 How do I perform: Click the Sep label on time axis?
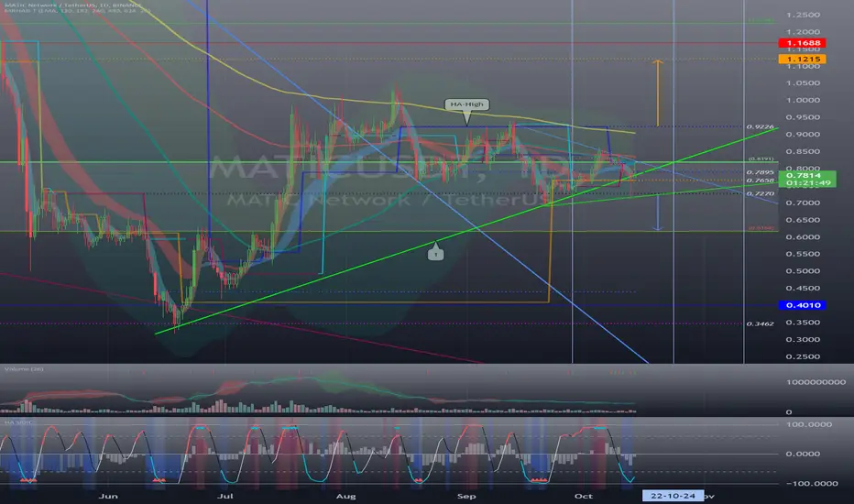pyautogui.click(x=466, y=496)
